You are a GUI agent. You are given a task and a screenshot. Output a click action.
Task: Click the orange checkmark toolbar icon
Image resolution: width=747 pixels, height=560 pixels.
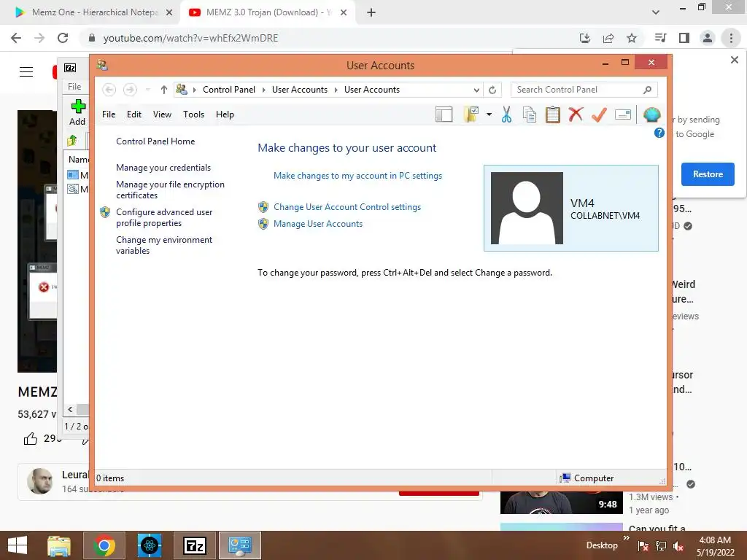tap(599, 114)
